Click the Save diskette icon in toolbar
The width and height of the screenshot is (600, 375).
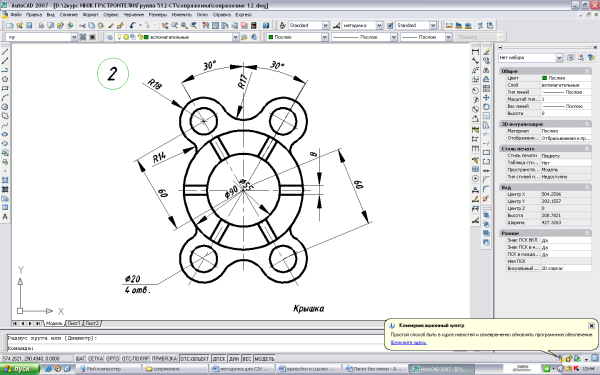pos(29,25)
